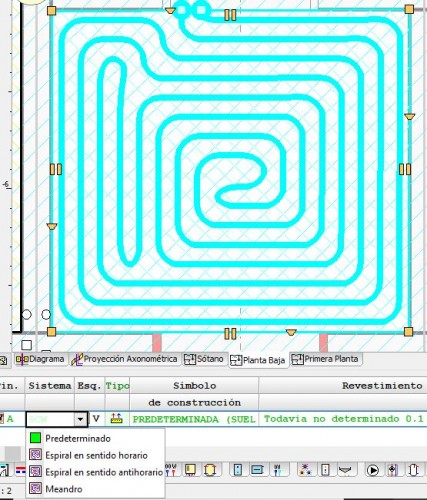Click the Simbolo de construcción column header

click(194, 394)
